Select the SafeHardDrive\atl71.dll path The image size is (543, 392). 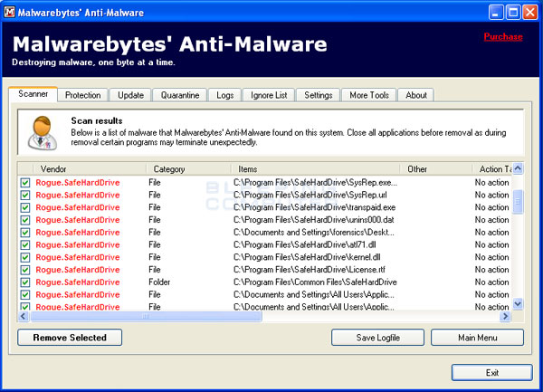click(305, 244)
